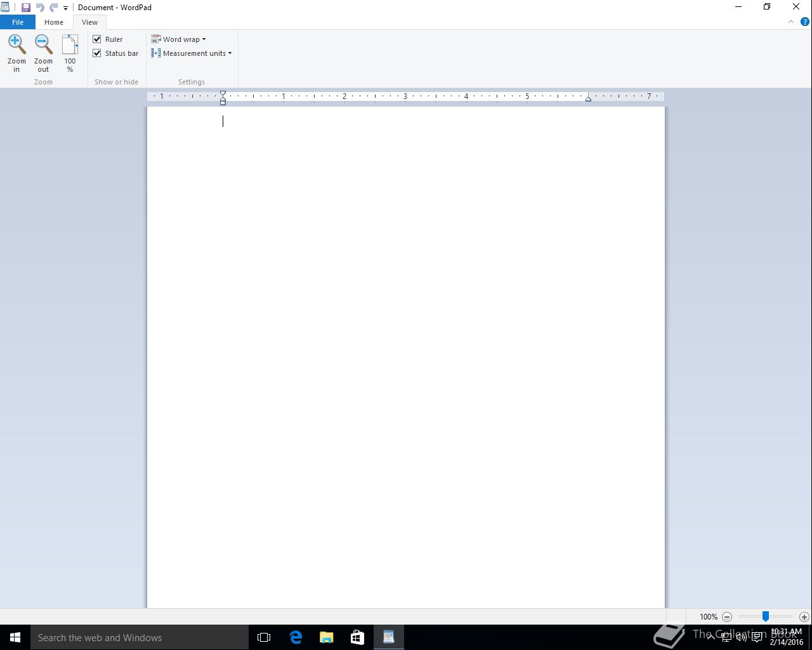Show hidden system tray icons chevron
812x650 pixels.
point(710,637)
